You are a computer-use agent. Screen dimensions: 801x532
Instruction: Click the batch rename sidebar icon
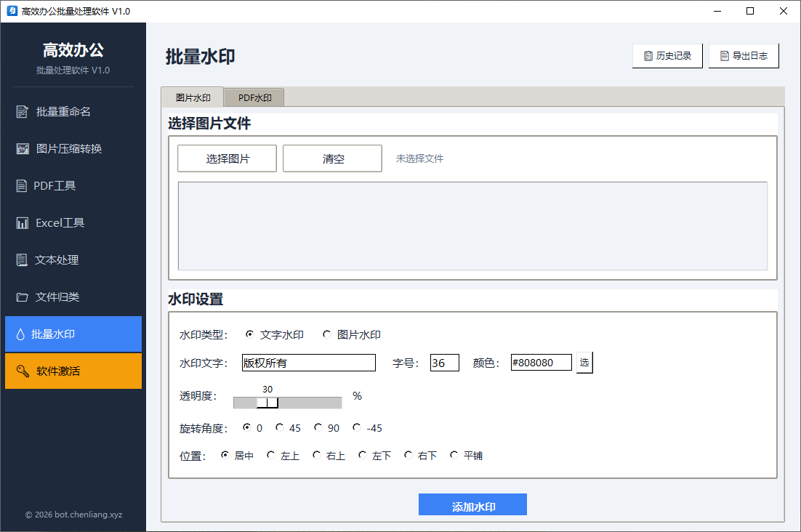tap(22, 111)
